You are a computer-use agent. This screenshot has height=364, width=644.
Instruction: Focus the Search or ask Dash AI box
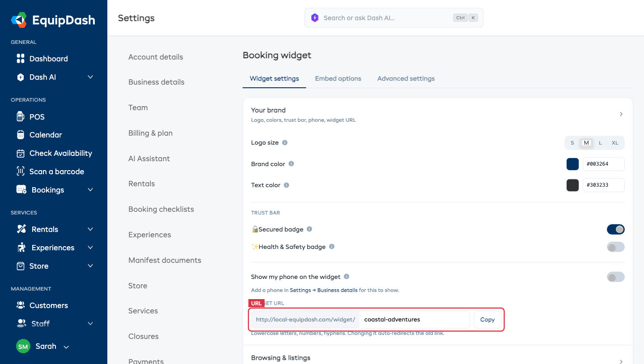pos(394,18)
